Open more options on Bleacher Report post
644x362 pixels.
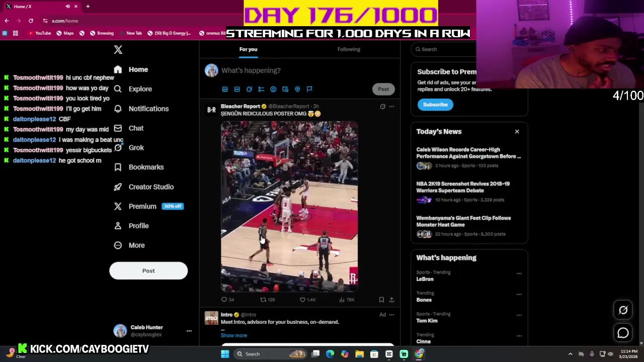[x=391, y=107]
